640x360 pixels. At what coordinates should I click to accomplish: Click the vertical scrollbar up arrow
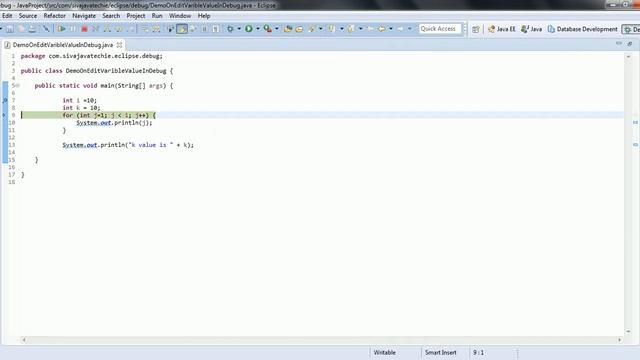(629, 56)
